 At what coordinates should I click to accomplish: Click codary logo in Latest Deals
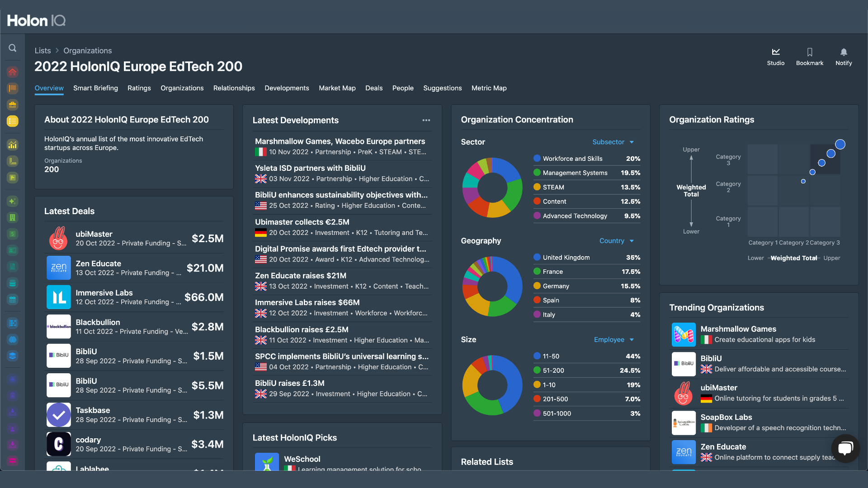59,444
